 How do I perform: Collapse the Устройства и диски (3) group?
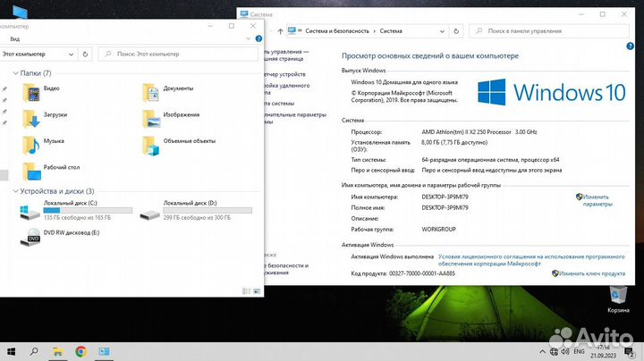click(15, 191)
